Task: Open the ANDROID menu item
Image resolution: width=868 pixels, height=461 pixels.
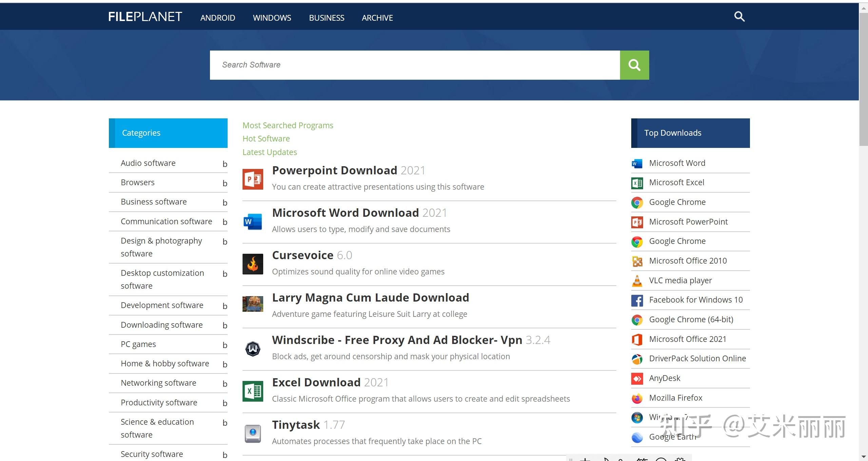Action: coord(217,18)
